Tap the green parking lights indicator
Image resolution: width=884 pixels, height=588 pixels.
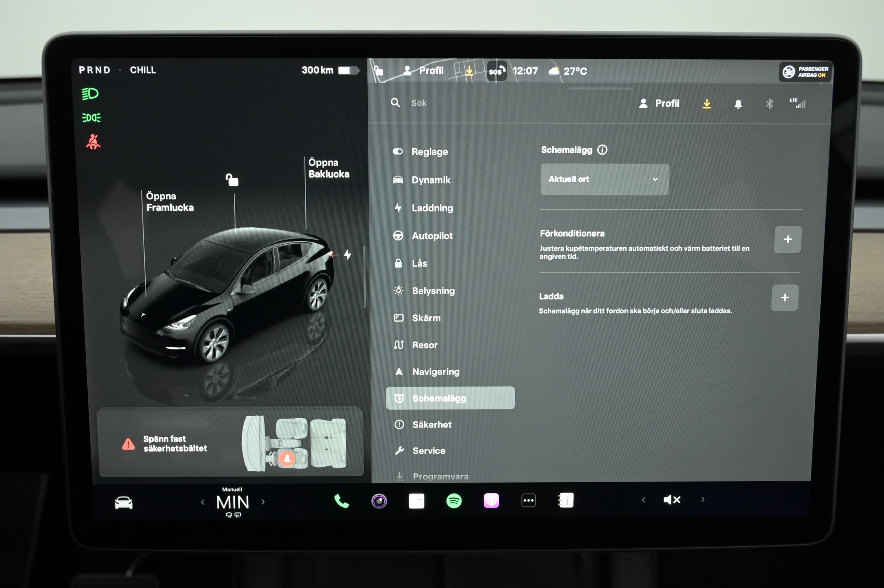tap(91, 118)
